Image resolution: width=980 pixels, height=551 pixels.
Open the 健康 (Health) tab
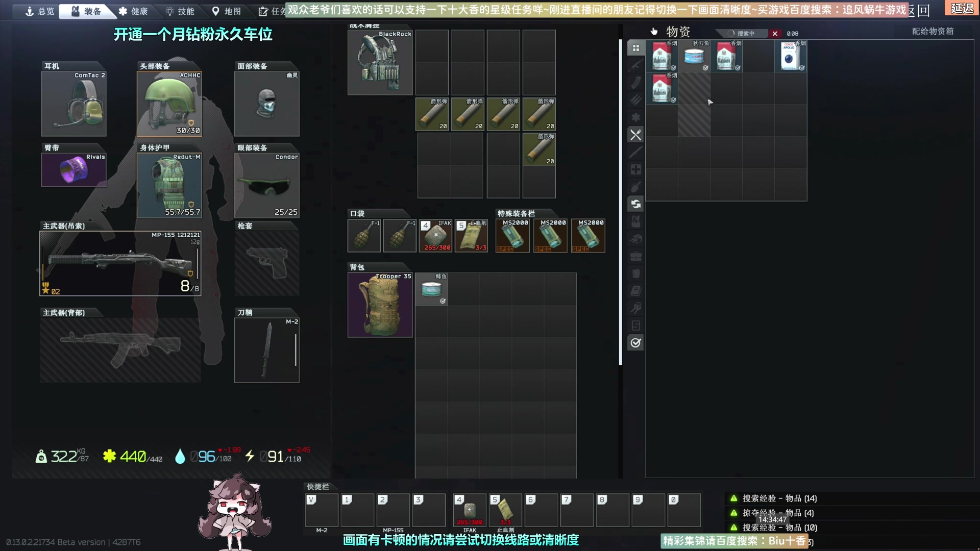(x=133, y=11)
